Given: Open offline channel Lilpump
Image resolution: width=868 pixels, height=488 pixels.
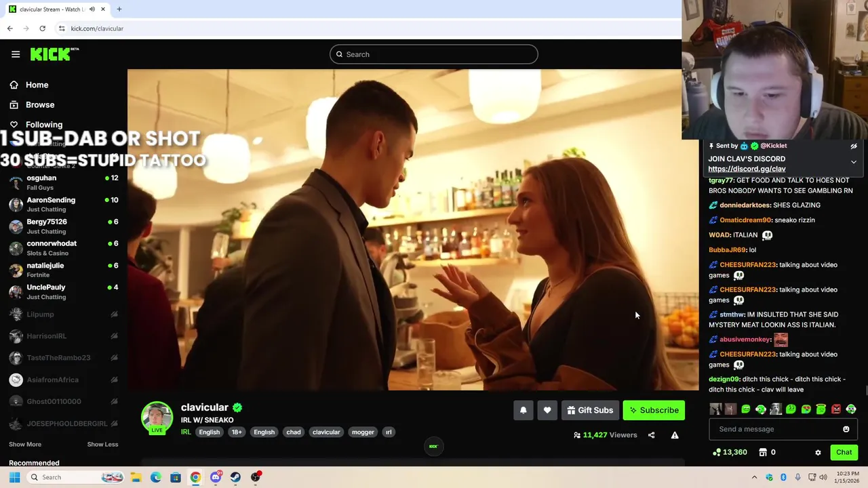Looking at the screenshot, I should coord(64,314).
